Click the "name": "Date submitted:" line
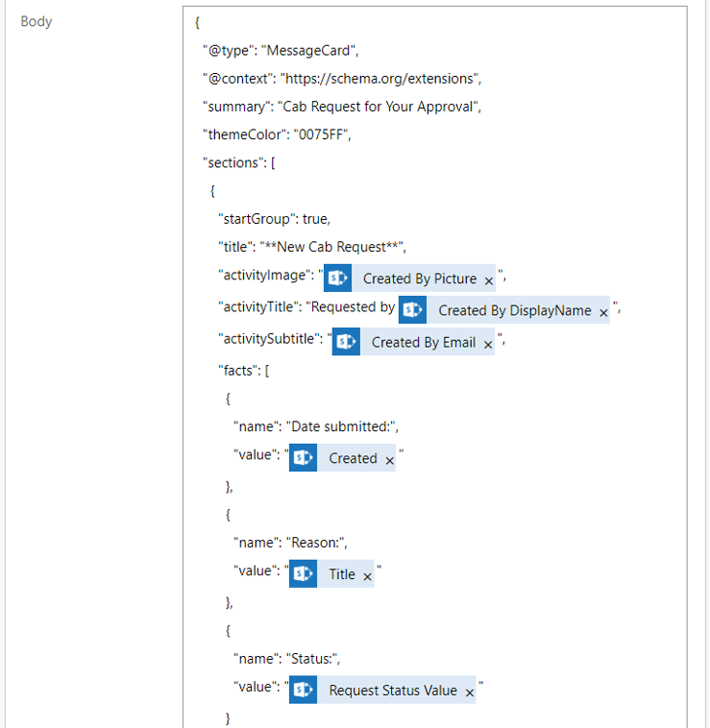The image size is (710, 728). pos(316,426)
